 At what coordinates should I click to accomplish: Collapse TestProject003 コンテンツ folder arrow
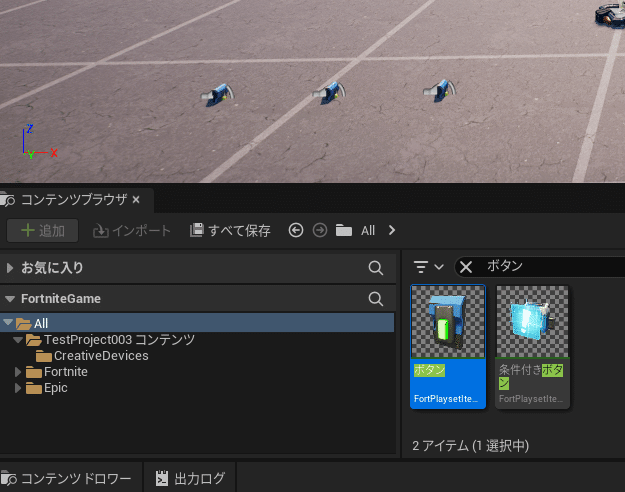(x=18, y=340)
